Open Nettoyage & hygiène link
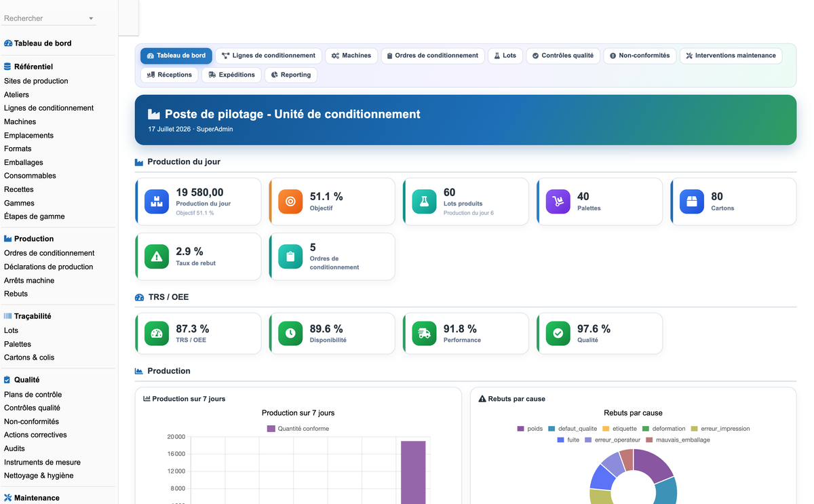 point(39,476)
